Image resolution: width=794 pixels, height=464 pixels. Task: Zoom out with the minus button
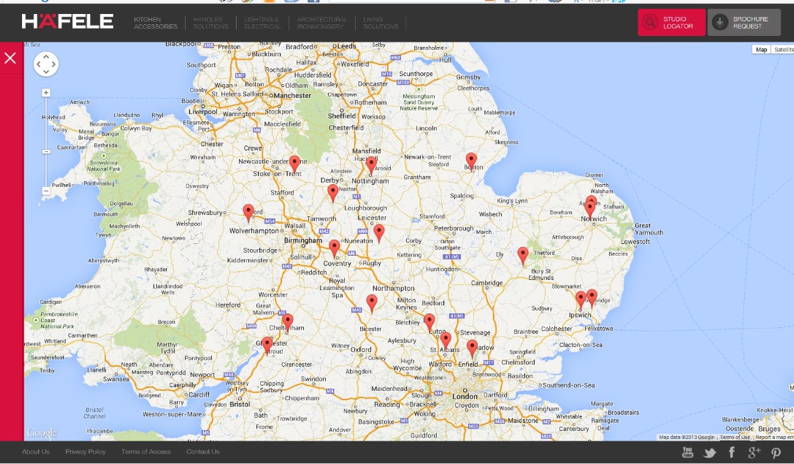click(46, 191)
